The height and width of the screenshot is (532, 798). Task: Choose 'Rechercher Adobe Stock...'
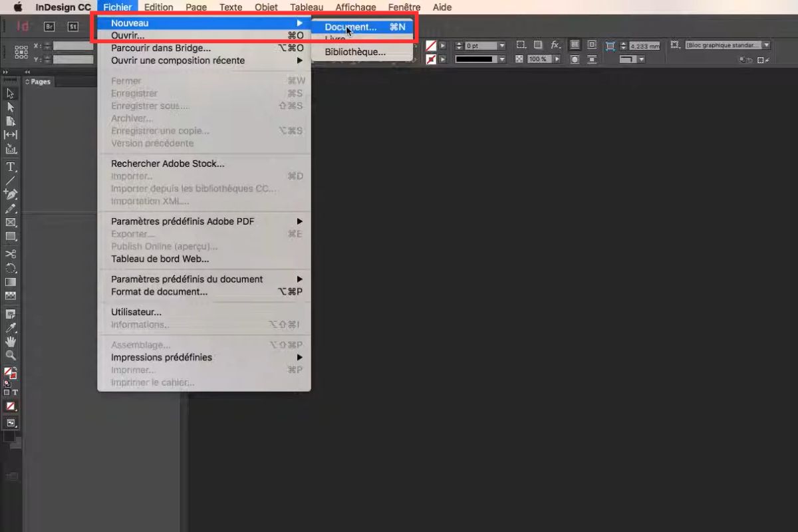(x=204, y=164)
